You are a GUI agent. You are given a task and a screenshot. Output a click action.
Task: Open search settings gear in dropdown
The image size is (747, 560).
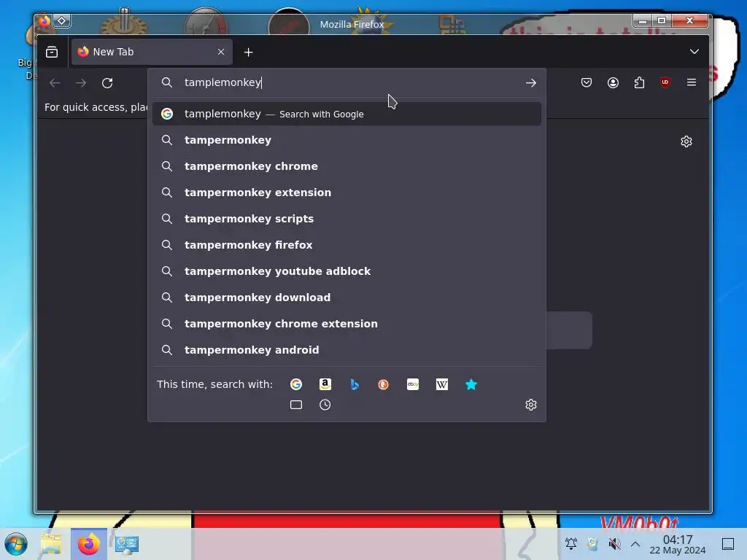(531, 405)
